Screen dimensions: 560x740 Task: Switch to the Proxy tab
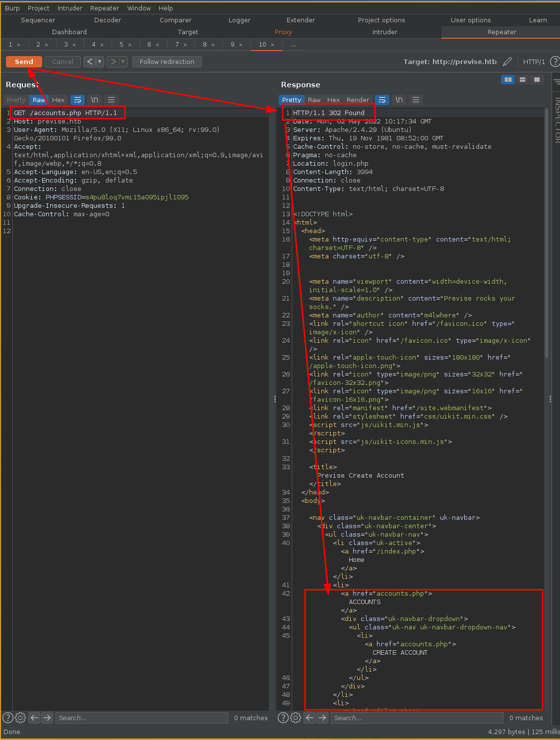pos(283,32)
